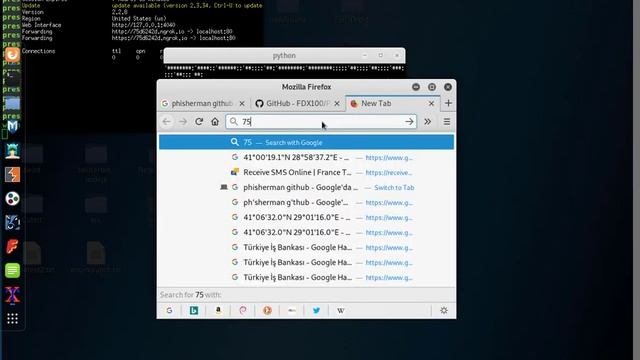Switch to the GitHub - FDX100 tab

[298, 103]
